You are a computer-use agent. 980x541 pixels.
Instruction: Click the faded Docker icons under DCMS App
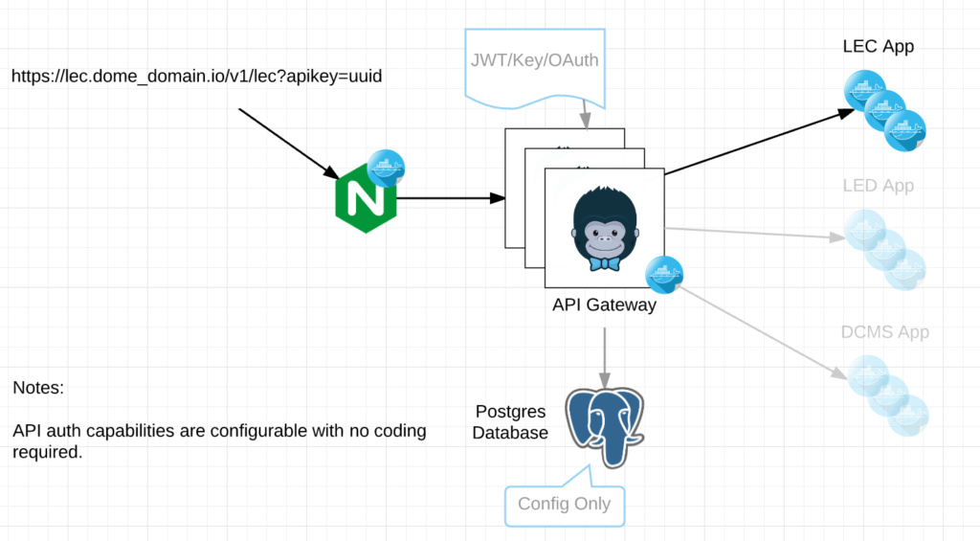[888, 395]
